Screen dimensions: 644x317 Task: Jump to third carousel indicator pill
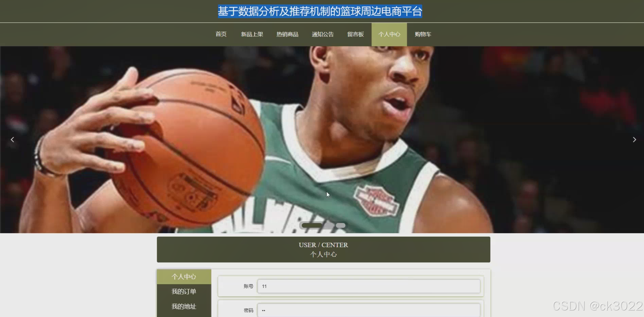[340, 225]
